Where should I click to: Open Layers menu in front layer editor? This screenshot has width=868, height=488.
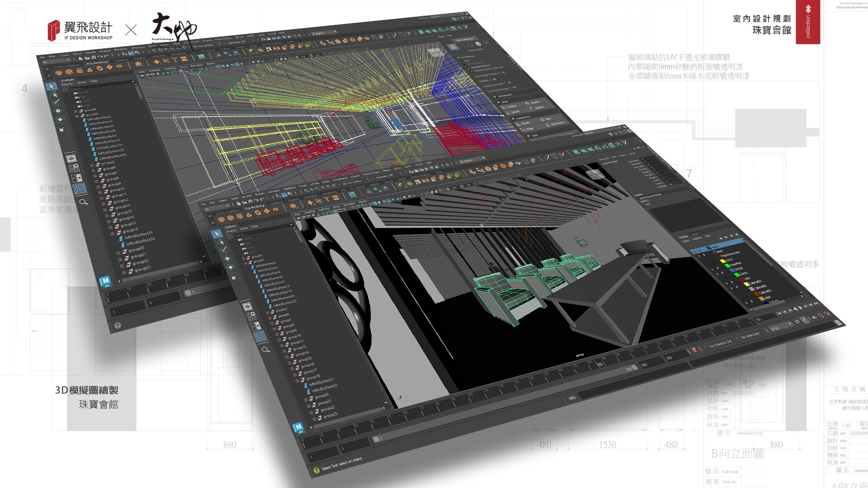tap(686, 241)
